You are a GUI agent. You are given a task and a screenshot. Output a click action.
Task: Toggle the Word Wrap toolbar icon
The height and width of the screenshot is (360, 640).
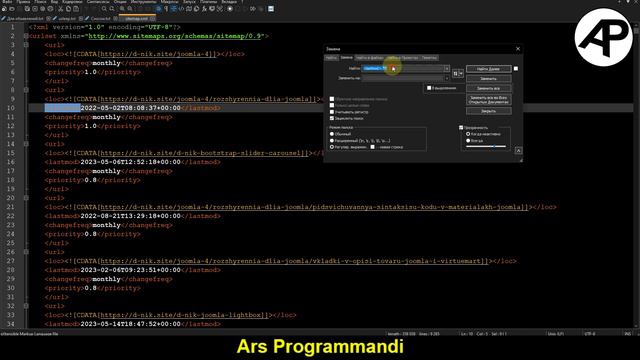(158, 9)
